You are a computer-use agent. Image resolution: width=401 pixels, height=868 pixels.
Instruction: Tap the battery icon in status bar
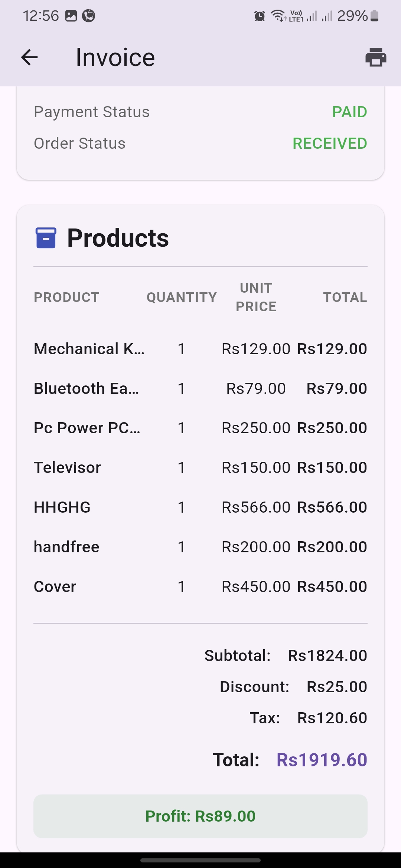pos(375,16)
